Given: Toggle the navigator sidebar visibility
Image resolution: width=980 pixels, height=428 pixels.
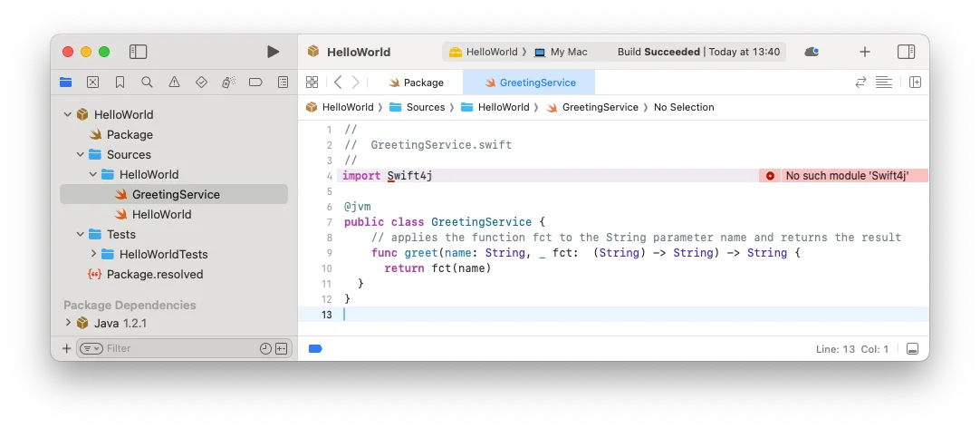Looking at the screenshot, I should coord(139,52).
